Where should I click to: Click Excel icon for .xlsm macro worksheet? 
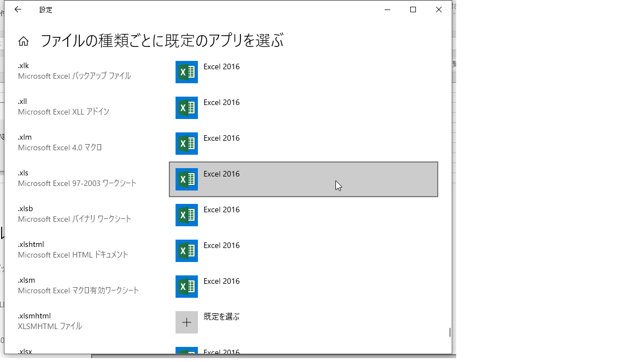pos(187,287)
